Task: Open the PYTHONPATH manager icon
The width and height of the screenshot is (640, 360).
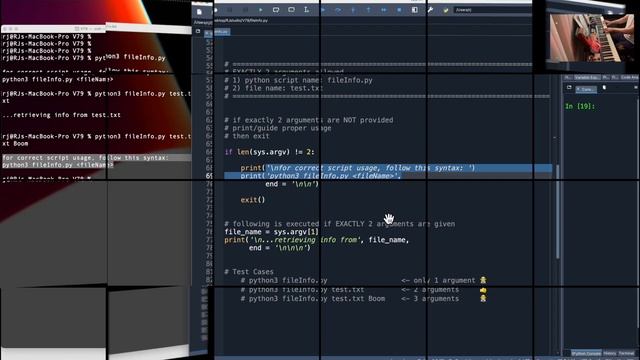Action: tap(446, 10)
